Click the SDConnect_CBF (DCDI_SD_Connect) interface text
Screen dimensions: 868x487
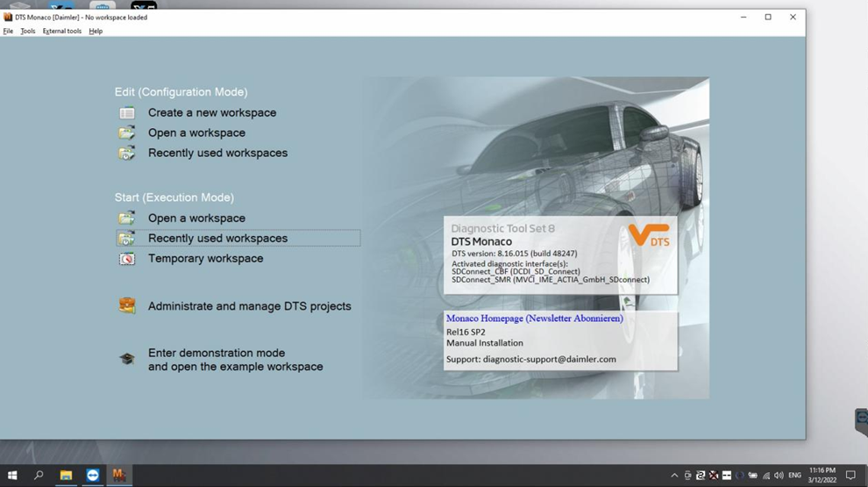[x=516, y=271]
